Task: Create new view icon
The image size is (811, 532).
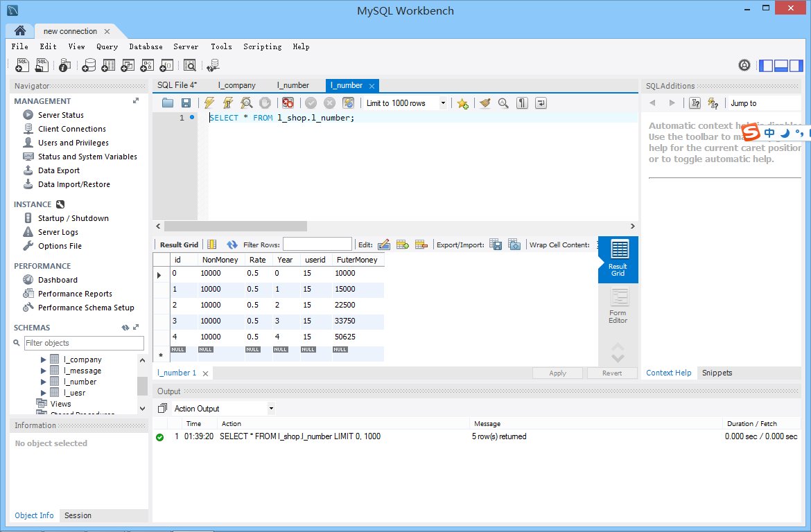Action: [x=128, y=65]
